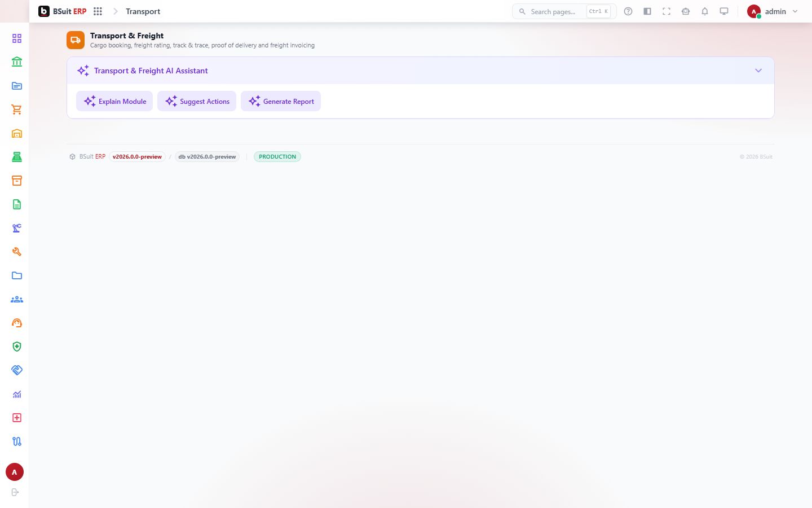The image size is (812, 508).
Task: Open the notifications bell
Action: tap(705, 11)
